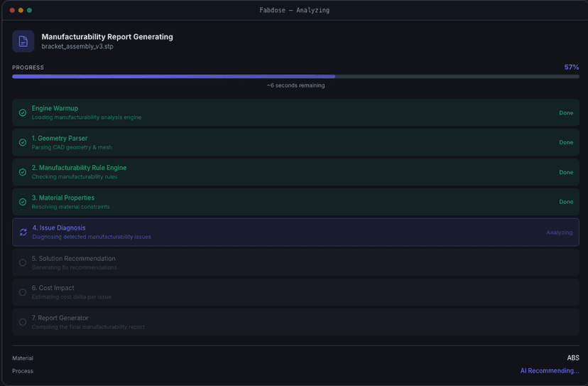Click the Process label
The image size is (588, 386).
[x=23, y=371]
